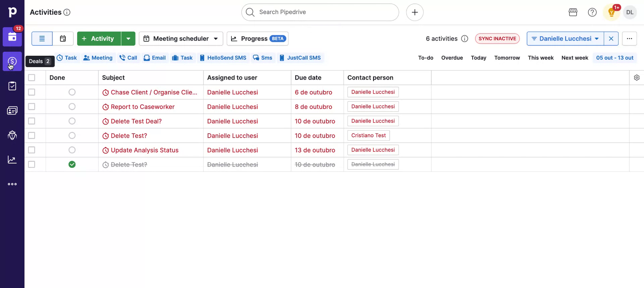Filter by HelloSend SMS type
This screenshot has width=644, height=288.
tap(223, 58)
